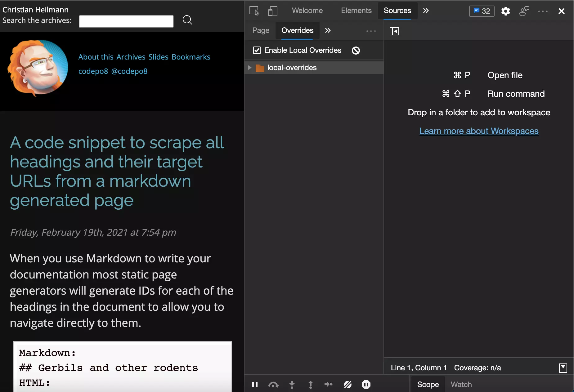Show more Sources navigator tabs chevron

(328, 30)
